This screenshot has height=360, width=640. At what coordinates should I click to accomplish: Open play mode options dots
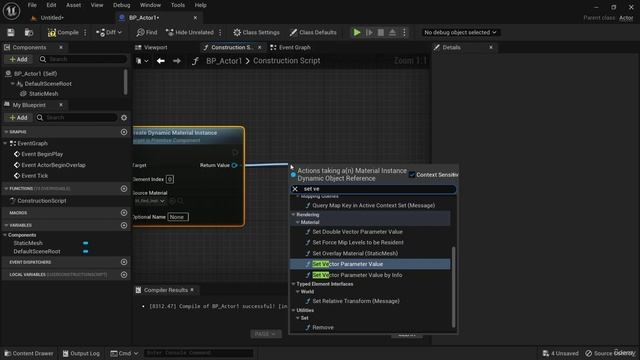[x=404, y=32]
